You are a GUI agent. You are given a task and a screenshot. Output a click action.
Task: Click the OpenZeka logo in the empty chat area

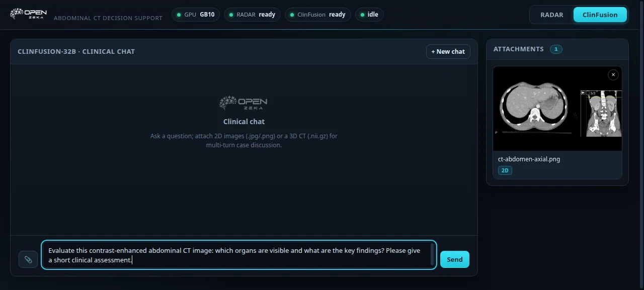tap(244, 103)
